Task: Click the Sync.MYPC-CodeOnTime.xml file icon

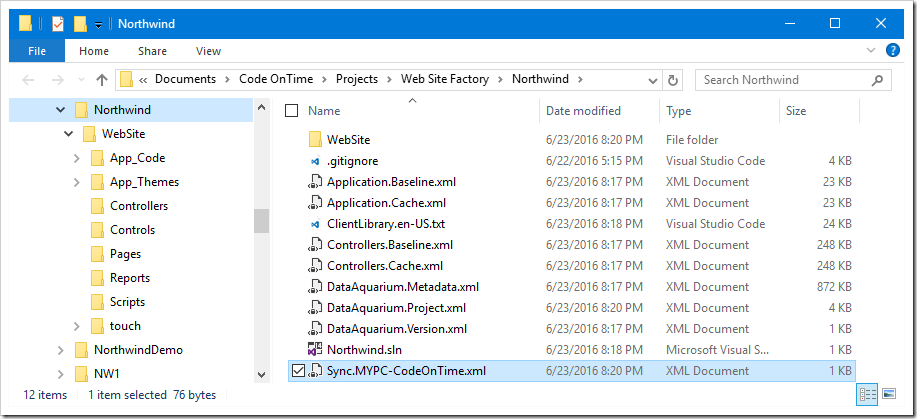Action: pyautogui.click(x=315, y=370)
